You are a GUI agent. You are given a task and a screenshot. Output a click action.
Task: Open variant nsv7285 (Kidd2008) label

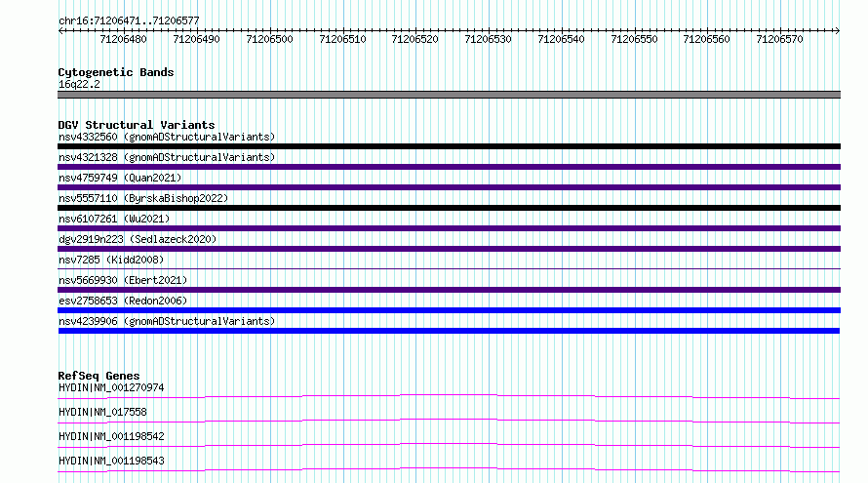click(111, 260)
